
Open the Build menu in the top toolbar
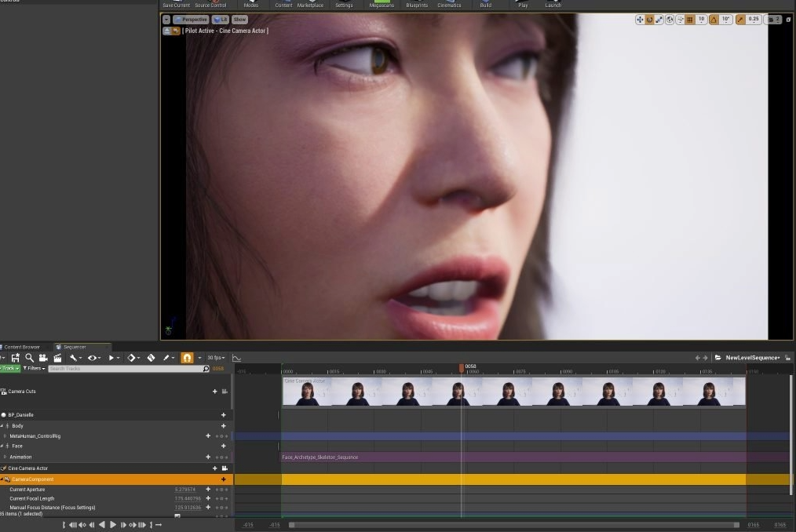(x=485, y=5)
